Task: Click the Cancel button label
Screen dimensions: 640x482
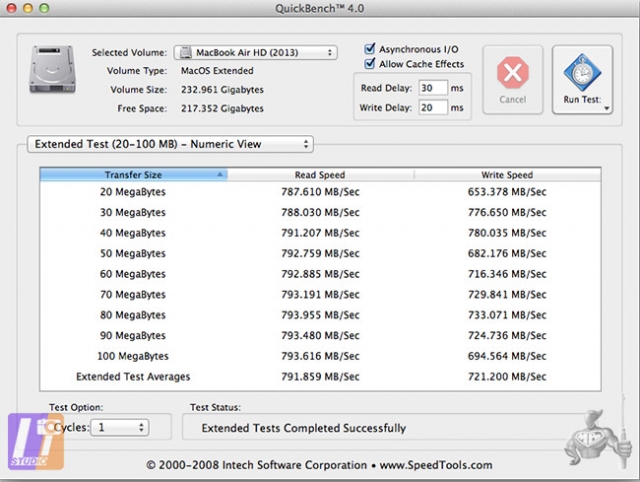Action: (513, 100)
